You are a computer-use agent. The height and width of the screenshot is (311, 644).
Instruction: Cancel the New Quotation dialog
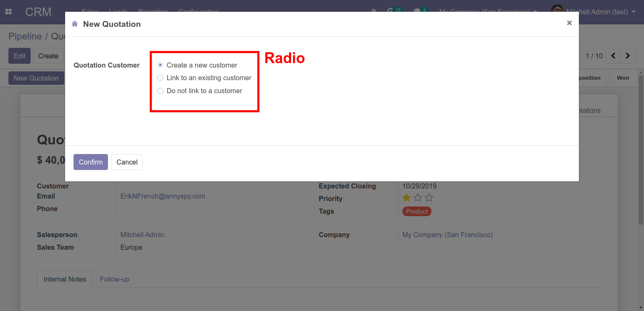[x=127, y=162]
